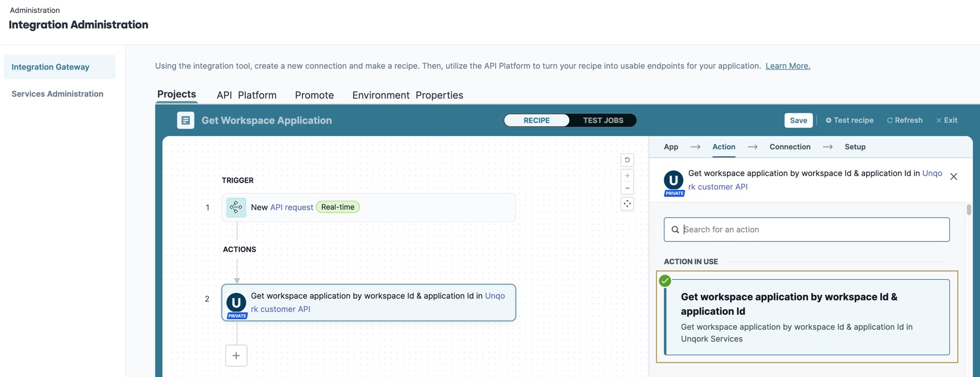Go to the Connection step

(790, 147)
